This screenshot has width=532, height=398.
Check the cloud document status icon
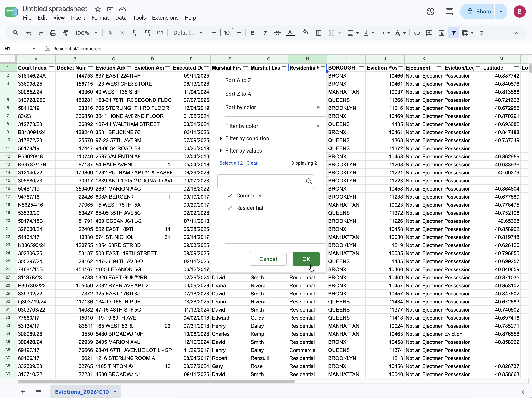122,9
